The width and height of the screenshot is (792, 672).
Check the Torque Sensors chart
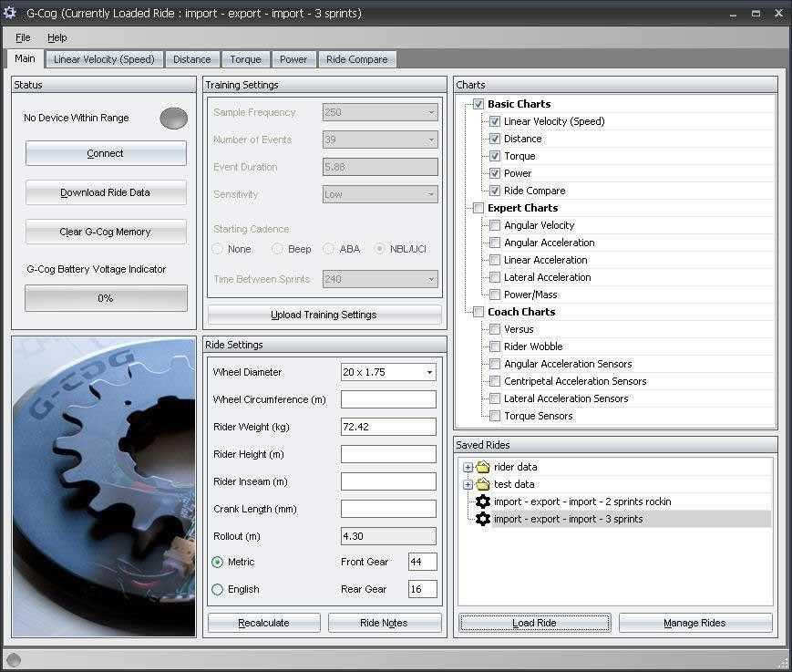(495, 416)
